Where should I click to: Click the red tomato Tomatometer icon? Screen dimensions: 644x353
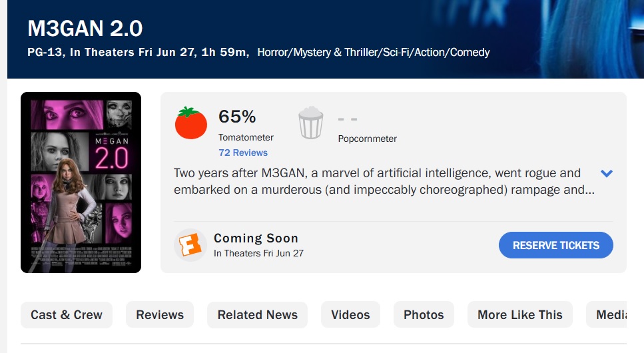pos(191,123)
